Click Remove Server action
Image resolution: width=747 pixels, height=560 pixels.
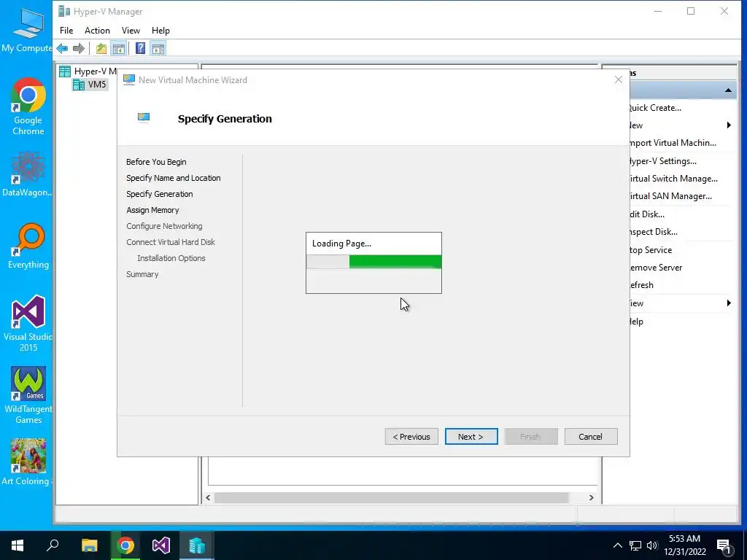(x=656, y=268)
